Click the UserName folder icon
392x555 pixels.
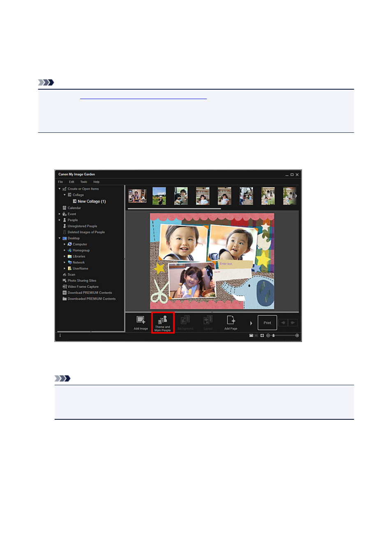[70, 268]
